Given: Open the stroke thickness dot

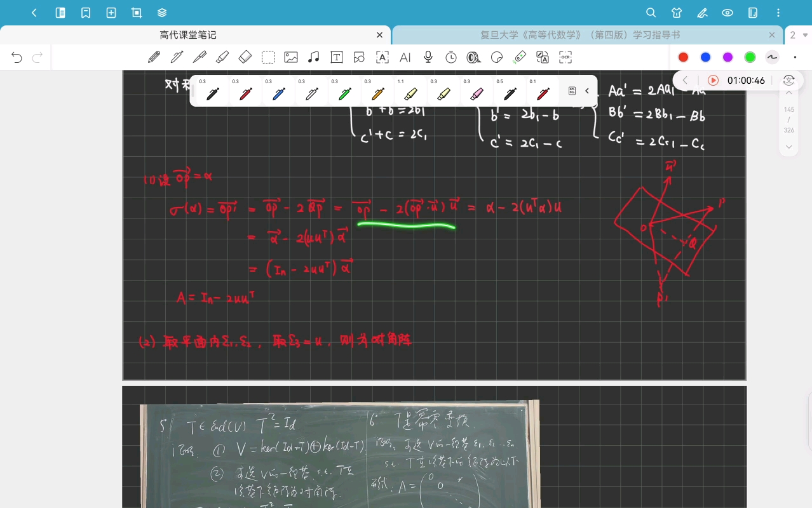Looking at the screenshot, I should [795, 57].
